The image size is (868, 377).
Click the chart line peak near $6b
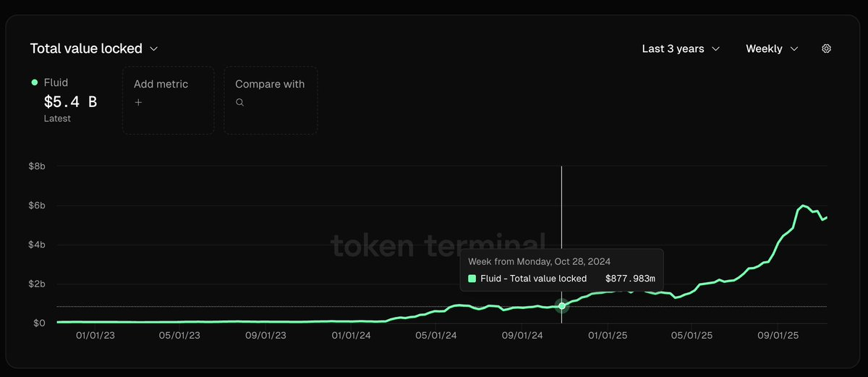803,206
